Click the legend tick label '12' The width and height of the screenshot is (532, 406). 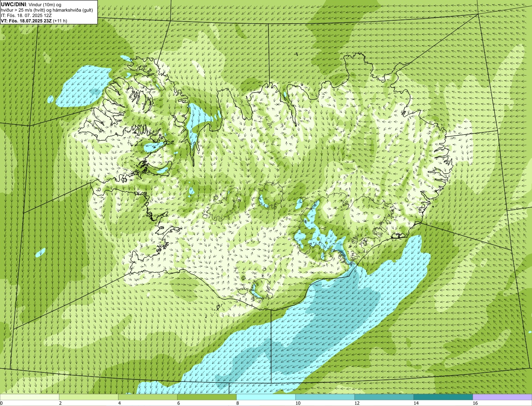click(357, 403)
